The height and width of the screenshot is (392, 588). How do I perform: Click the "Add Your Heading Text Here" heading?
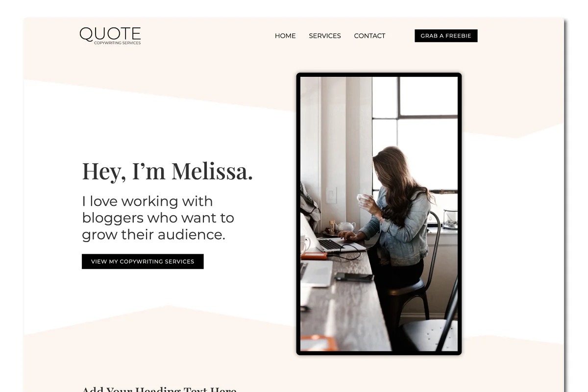pos(159,389)
